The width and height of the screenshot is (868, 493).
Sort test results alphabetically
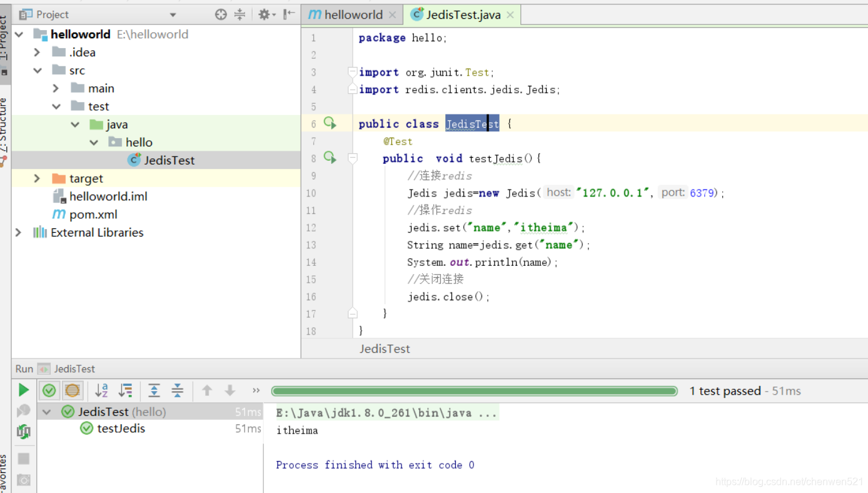coord(101,390)
